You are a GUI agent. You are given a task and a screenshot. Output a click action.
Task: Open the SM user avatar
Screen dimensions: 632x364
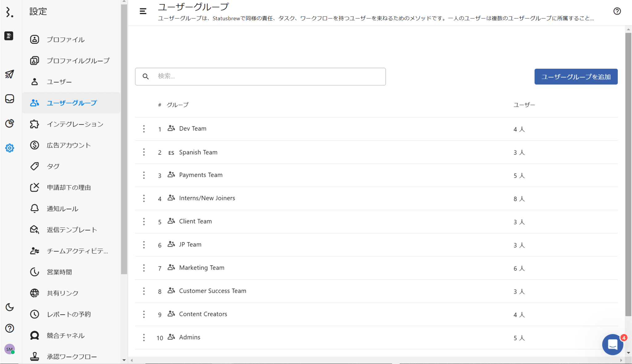point(10,349)
